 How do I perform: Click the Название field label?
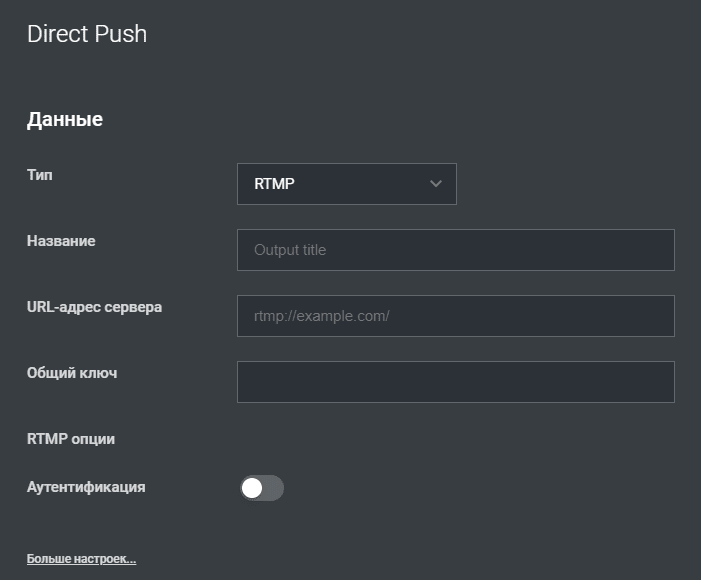61,241
